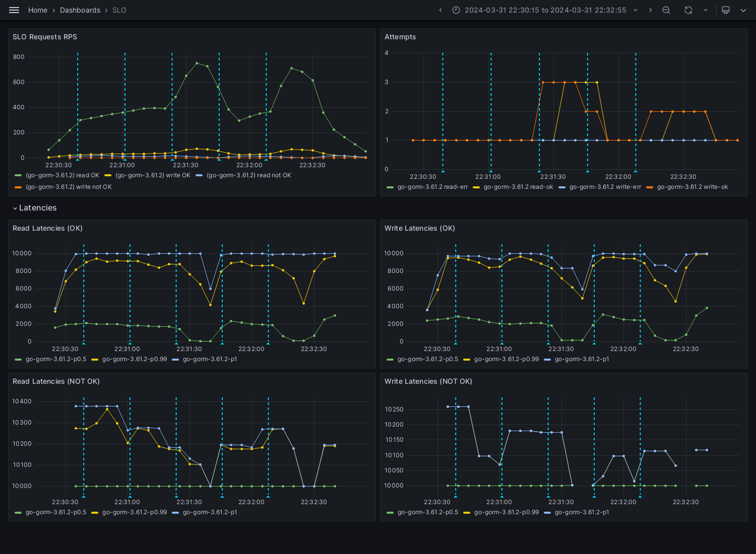Open Read Latencies (OK) panel title

pos(47,228)
